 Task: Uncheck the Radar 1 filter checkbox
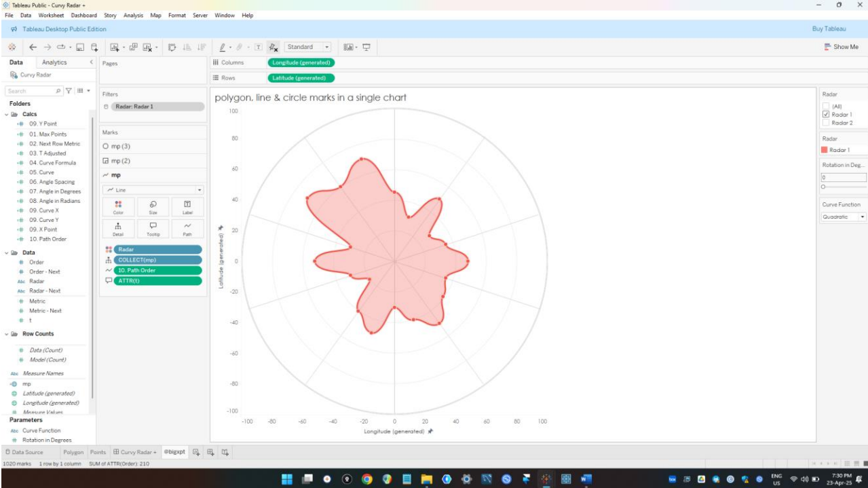[826, 115]
